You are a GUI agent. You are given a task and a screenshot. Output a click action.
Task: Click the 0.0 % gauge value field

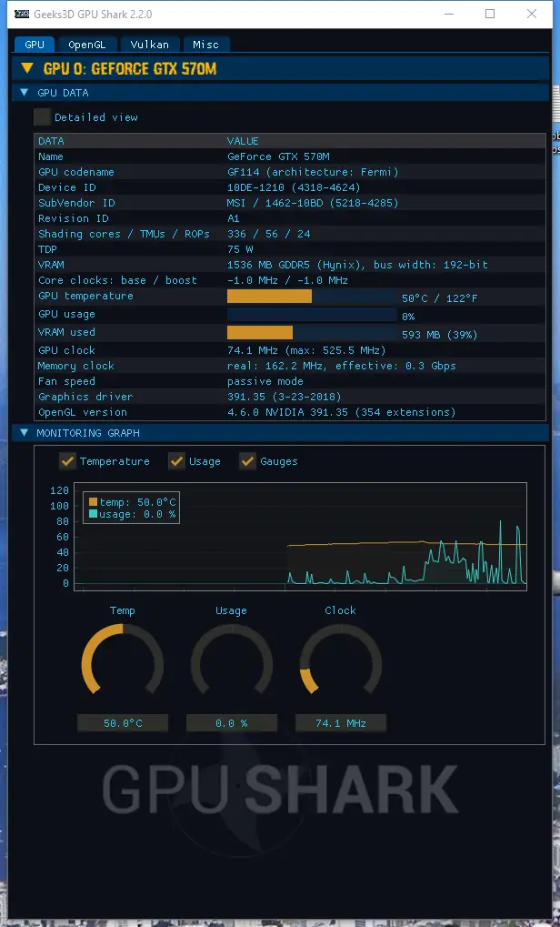coord(231,723)
